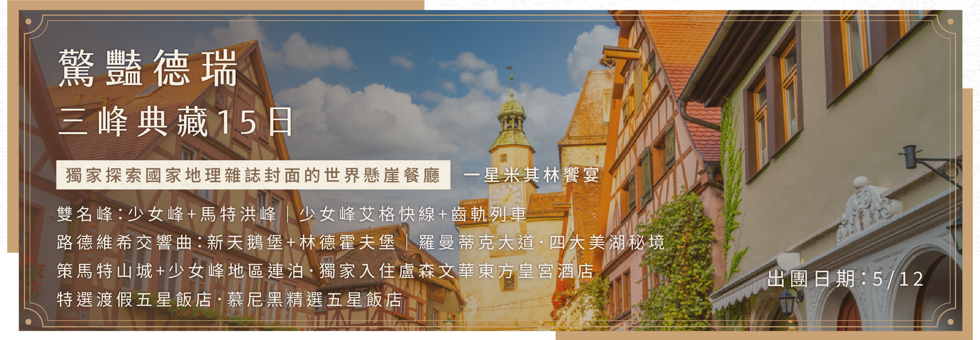Click 路德維希交響曲:新天鵝堡+林德霍夫堡 line
Viewport: 980px width, 340px height.
(x=226, y=242)
